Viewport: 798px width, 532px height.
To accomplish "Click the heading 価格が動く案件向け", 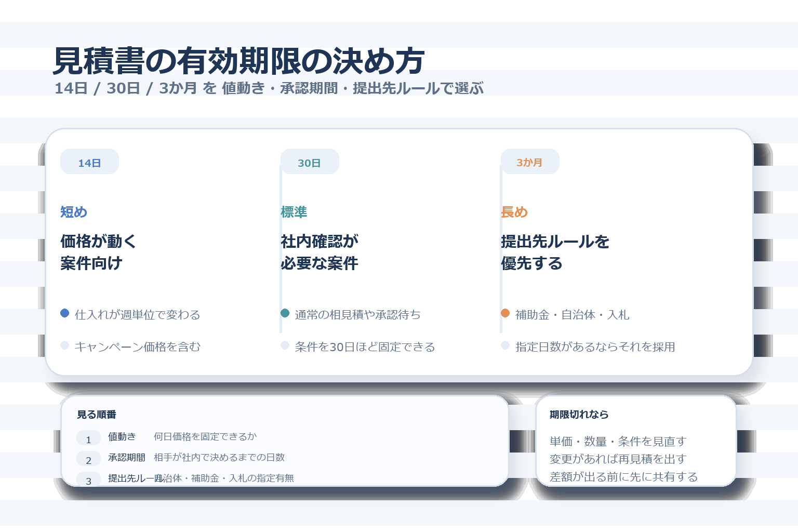I will pyautogui.click(x=98, y=252).
